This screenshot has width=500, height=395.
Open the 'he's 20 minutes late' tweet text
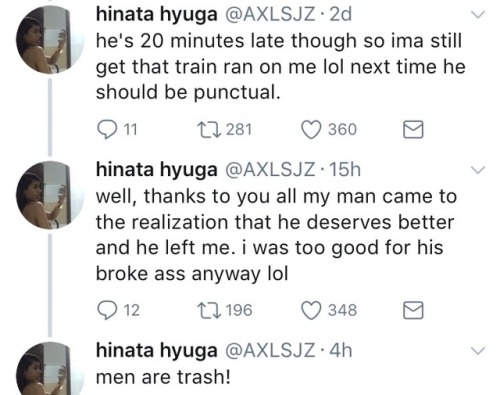[281, 66]
